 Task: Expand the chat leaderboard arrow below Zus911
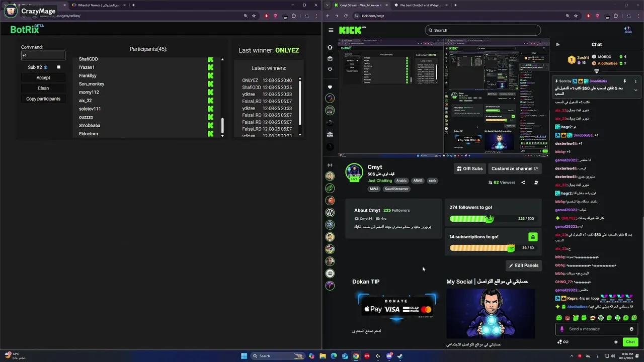(x=597, y=71)
